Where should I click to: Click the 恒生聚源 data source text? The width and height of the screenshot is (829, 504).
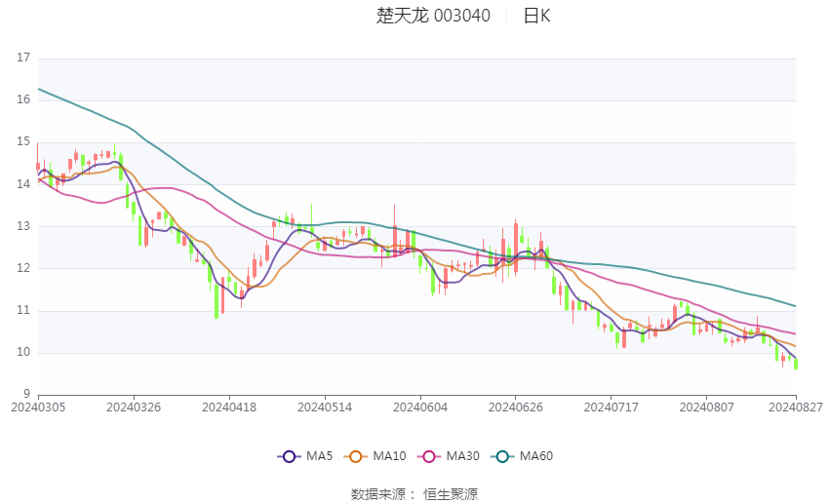pos(451,494)
